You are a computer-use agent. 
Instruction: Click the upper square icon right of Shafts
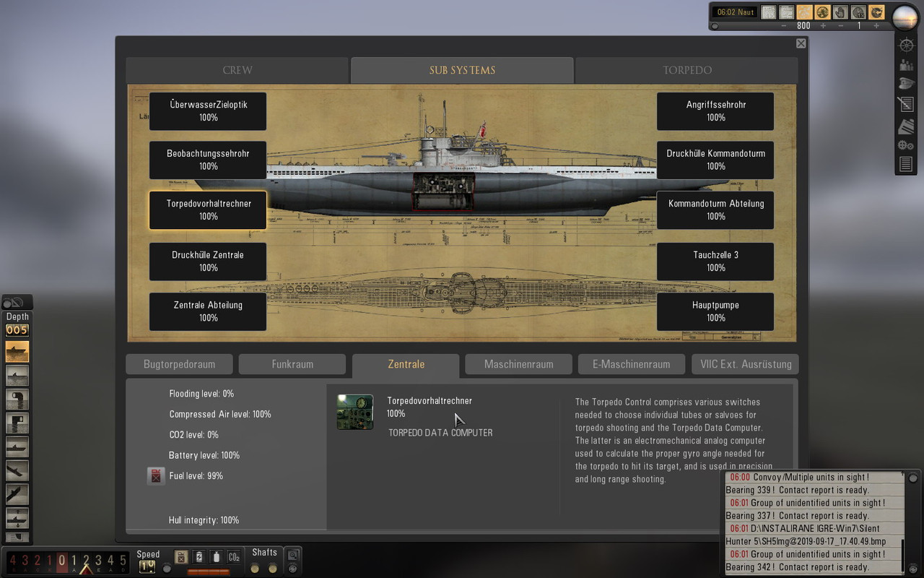(292, 555)
